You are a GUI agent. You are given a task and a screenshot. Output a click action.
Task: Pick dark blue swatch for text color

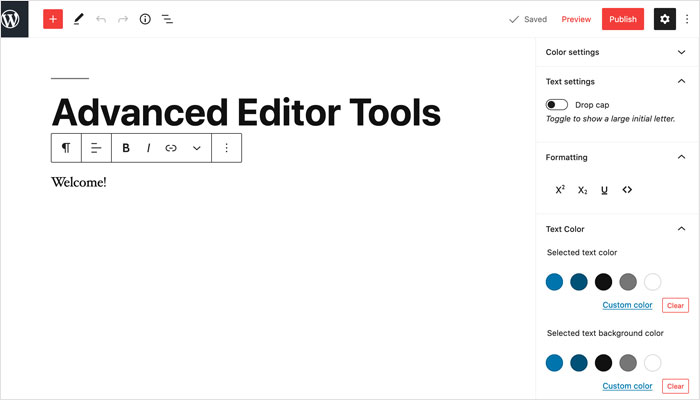579,282
